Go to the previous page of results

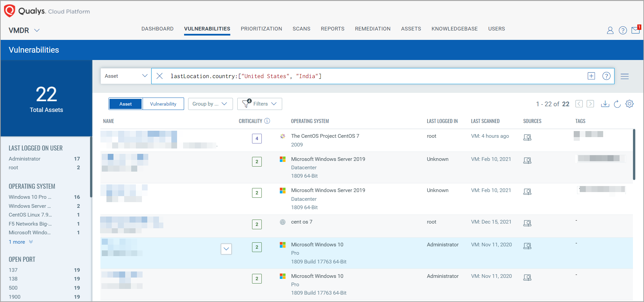click(x=579, y=104)
